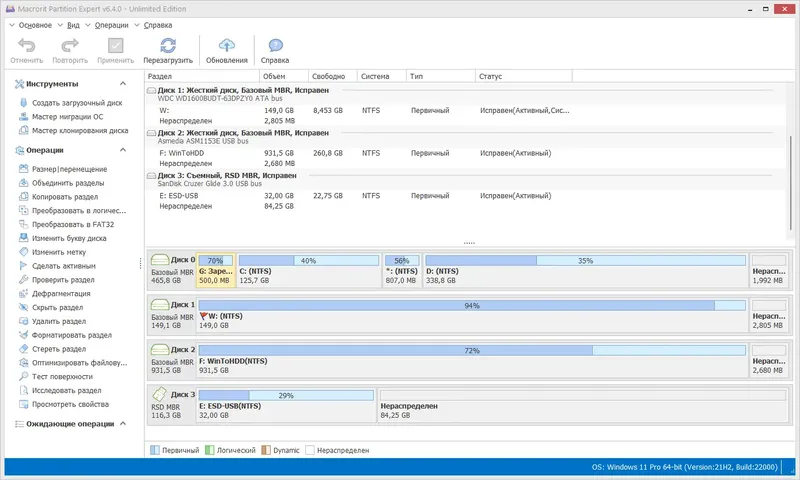
Task: Select Диск 3 removable disk icon
Action: [x=160, y=394]
